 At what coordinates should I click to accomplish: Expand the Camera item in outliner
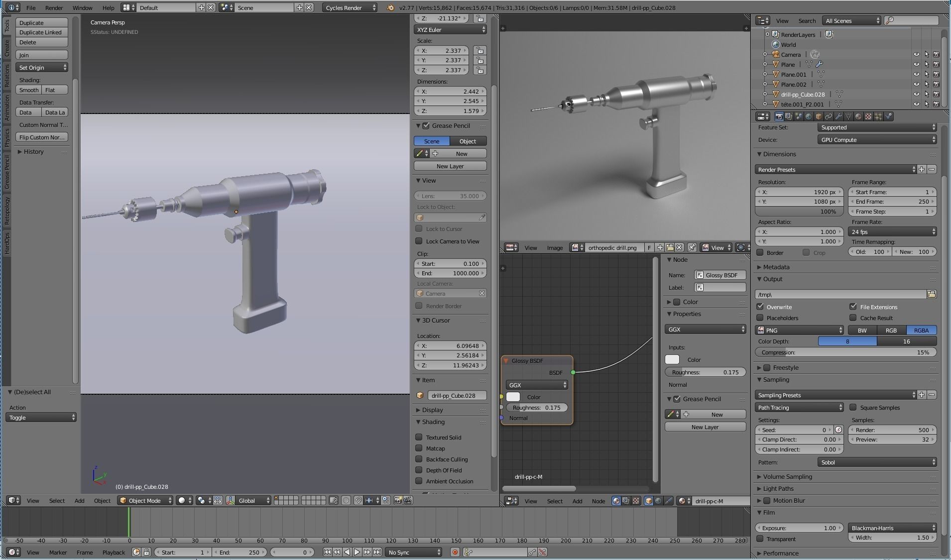(765, 54)
